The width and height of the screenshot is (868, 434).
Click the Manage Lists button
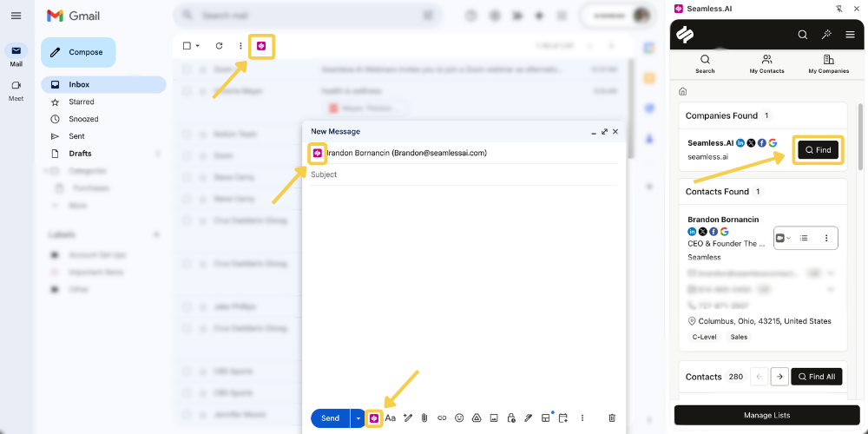pyautogui.click(x=766, y=415)
